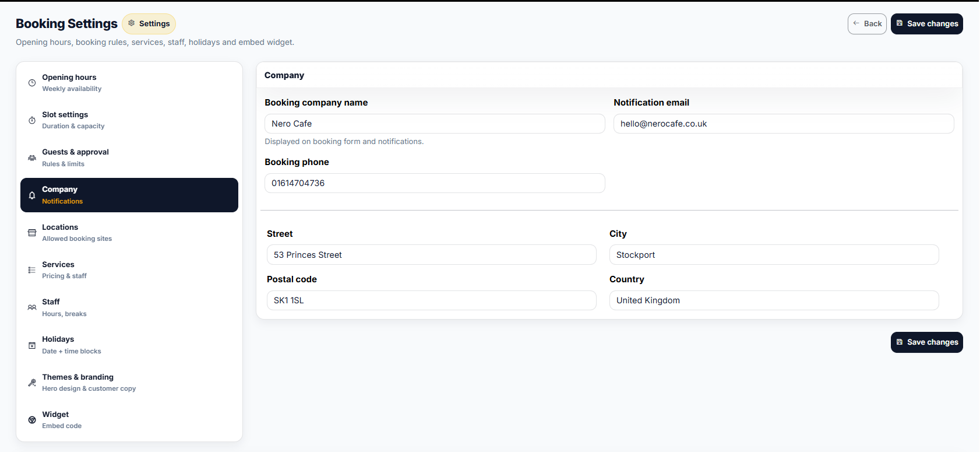Select the Postal code input field
This screenshot has height=452, width=980.
tap(431, 300)
